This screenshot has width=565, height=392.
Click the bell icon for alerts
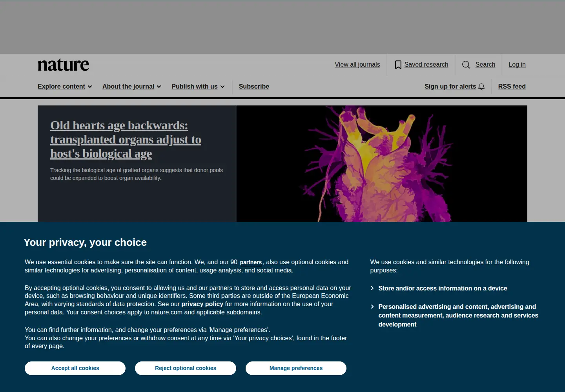(481, 87)
